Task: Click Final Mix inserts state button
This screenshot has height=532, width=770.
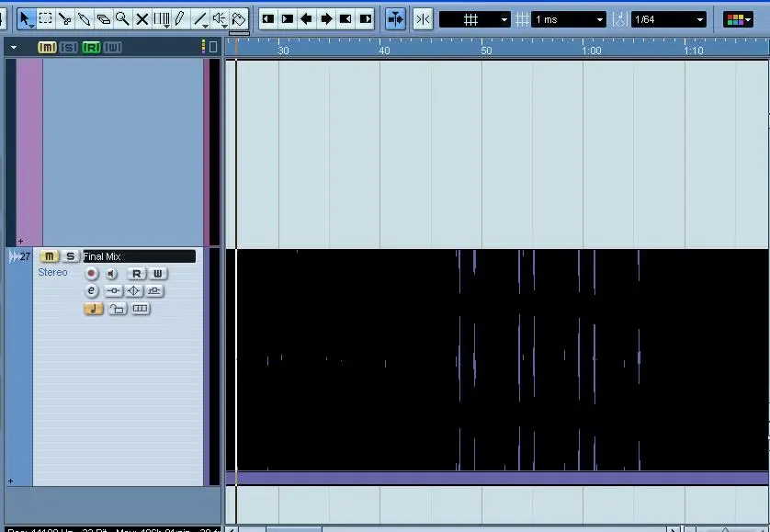Action: tap(113, 291)
